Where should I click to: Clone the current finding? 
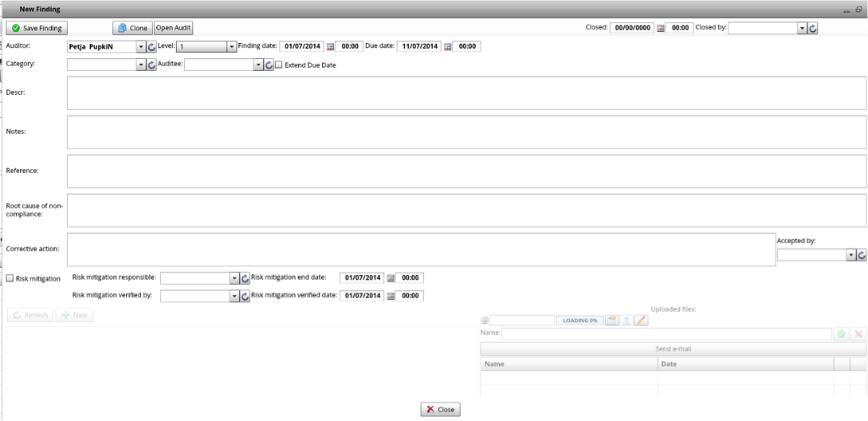(132, 28)
